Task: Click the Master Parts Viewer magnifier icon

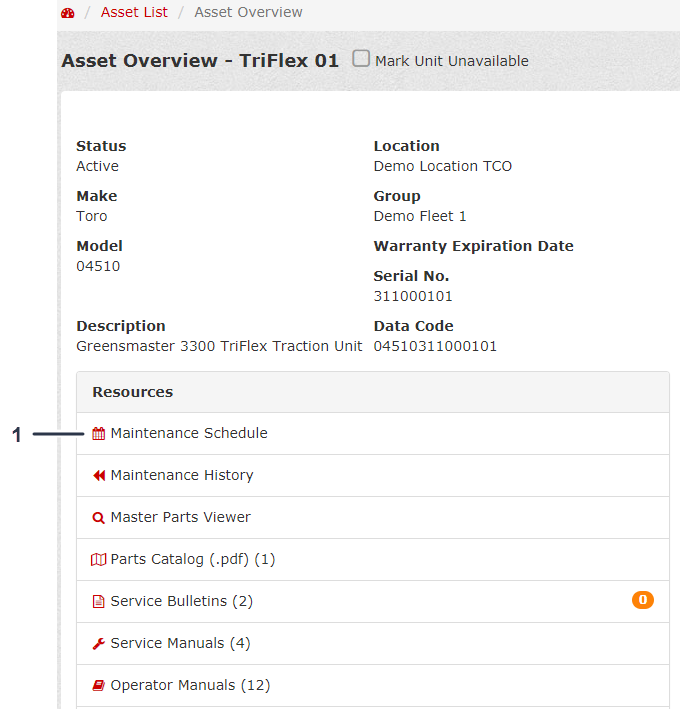Action: point(99,518)
